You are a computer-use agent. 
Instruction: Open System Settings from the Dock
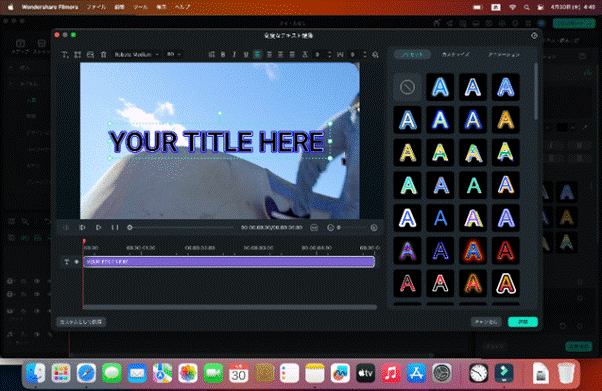point(442,373)
